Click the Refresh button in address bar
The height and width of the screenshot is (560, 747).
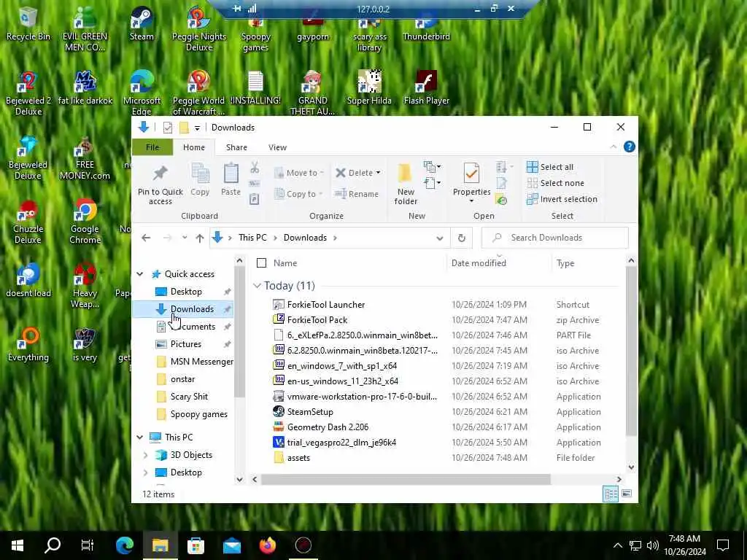[x=461, y=238]
